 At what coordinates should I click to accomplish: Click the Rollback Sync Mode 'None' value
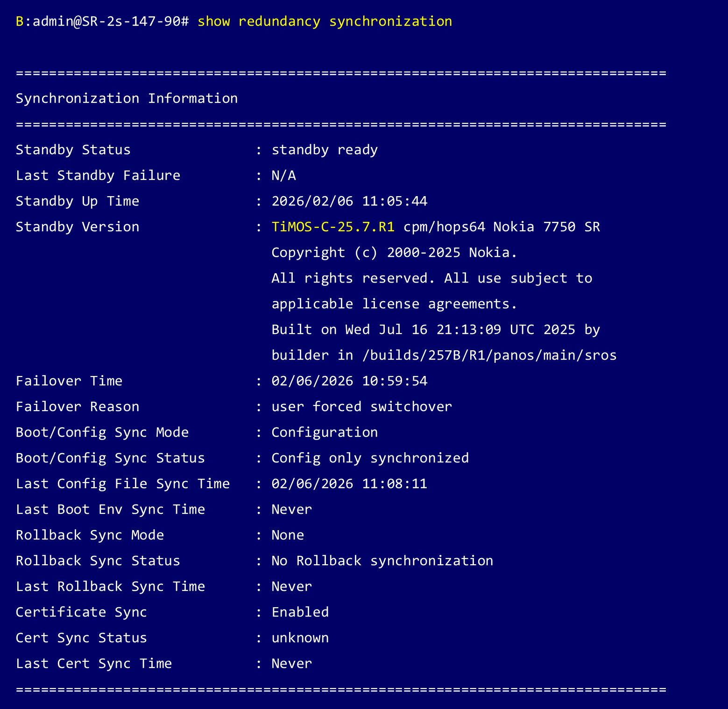tap(288, 535)
